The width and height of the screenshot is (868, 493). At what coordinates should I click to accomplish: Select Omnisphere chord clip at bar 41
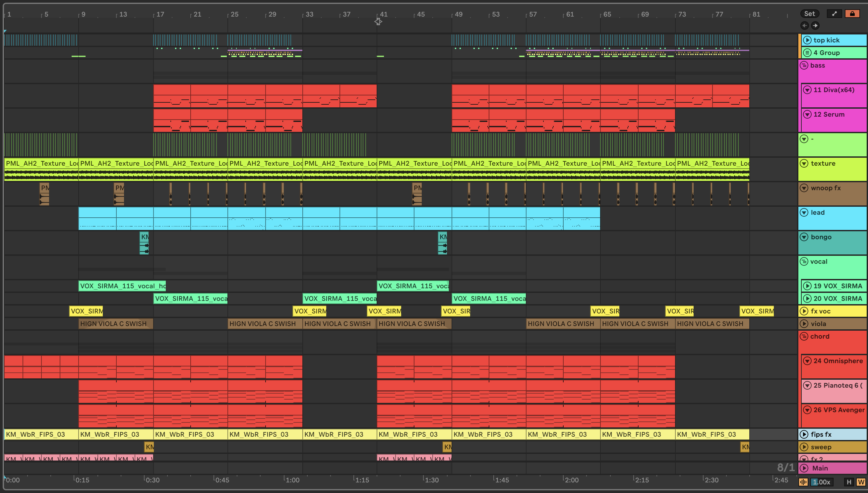[396, 367]
